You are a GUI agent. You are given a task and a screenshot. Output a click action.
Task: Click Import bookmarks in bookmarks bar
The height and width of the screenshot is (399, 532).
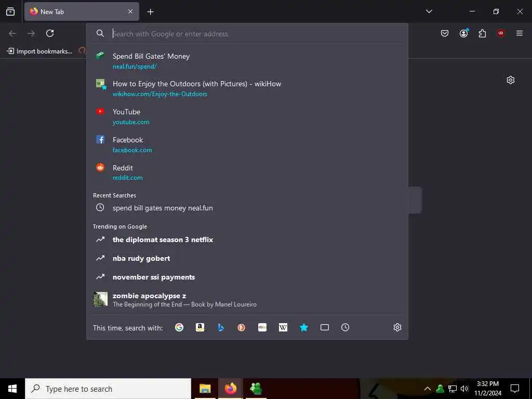pyautogui.click(x=39, y=51)
